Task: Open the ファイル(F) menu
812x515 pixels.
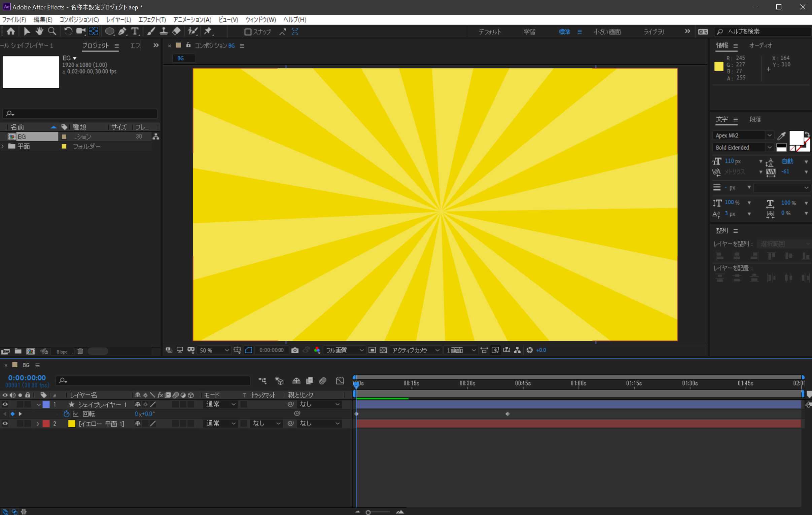Action: point(14,20)
